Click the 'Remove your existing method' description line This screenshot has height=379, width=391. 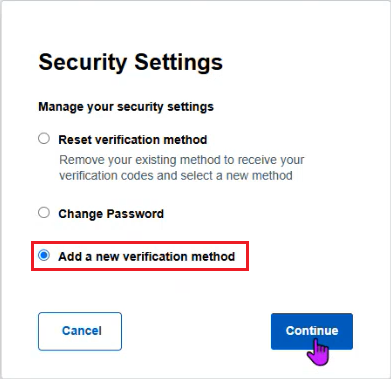pos(182,160)
